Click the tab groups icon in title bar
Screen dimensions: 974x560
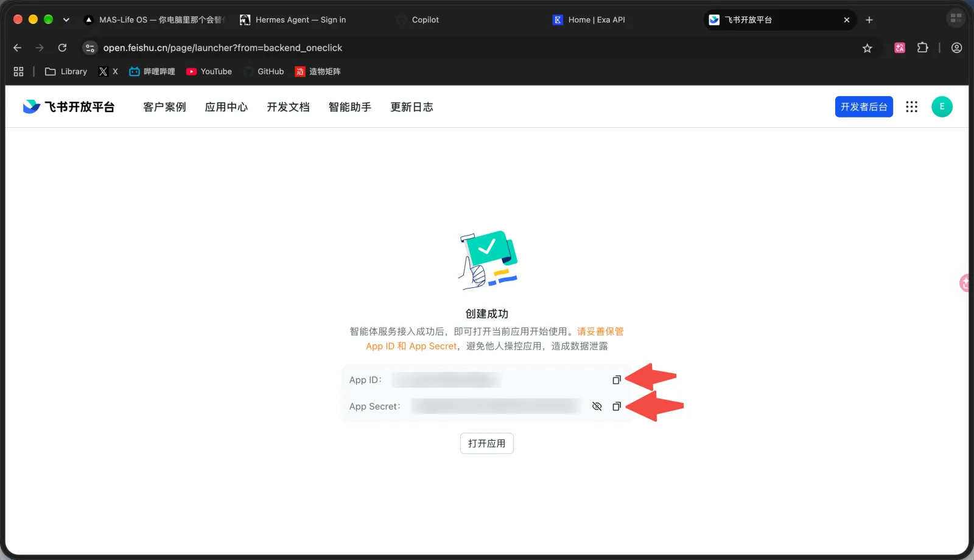[956, 18]
